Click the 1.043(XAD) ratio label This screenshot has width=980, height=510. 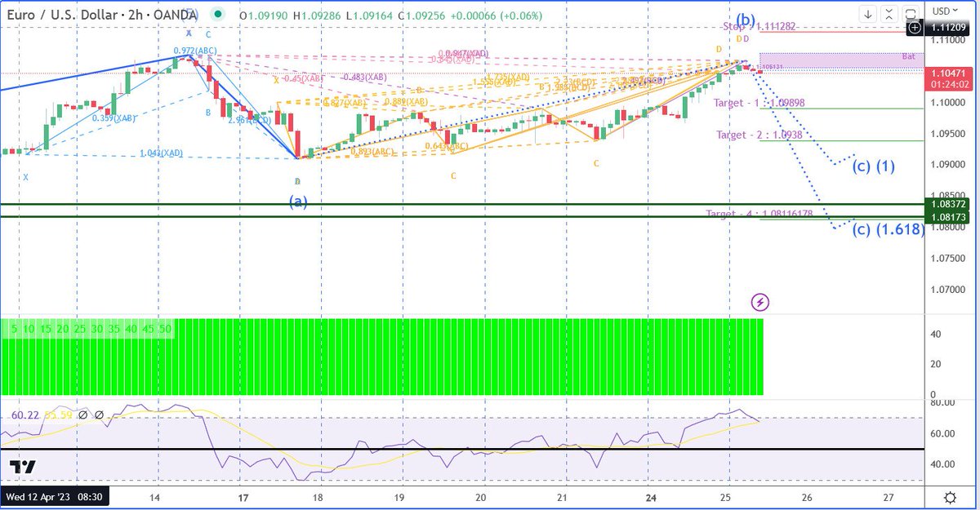162,153
